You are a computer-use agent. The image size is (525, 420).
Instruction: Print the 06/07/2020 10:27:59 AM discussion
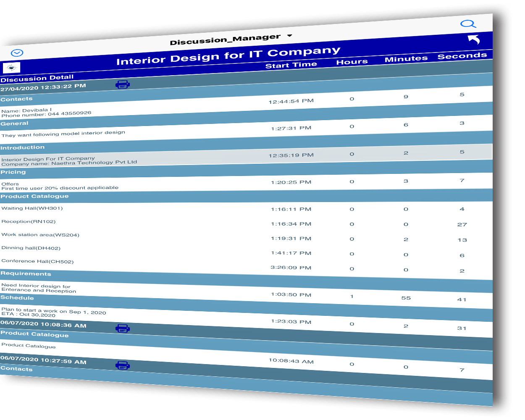click(x=123, y=365)
